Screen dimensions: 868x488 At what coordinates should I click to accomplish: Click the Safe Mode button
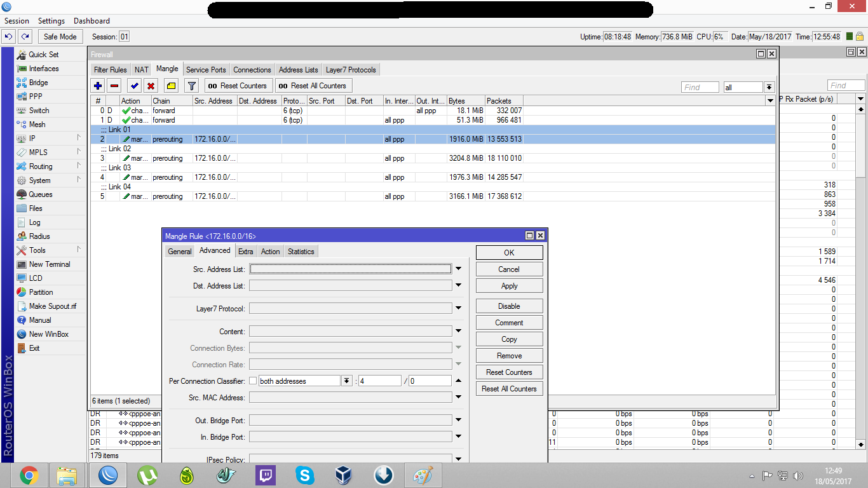point(60,37)
